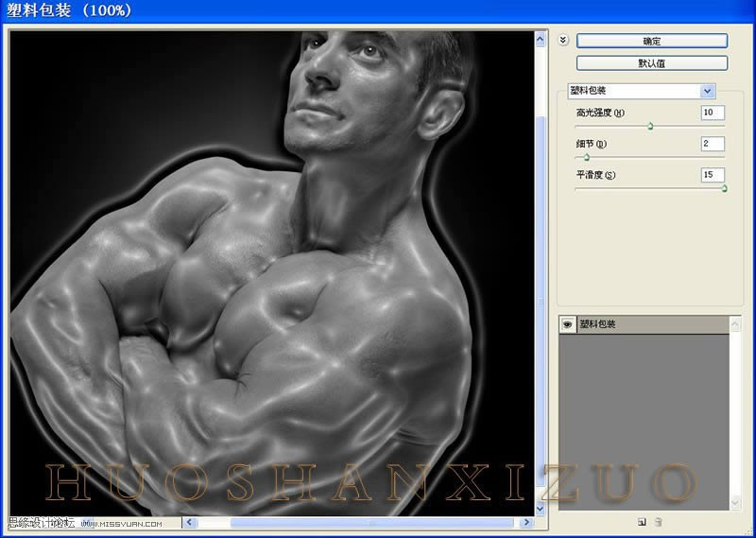Click the preview vertical scrollbar up arrow
The image size is (756, 538).
point(541,40)
